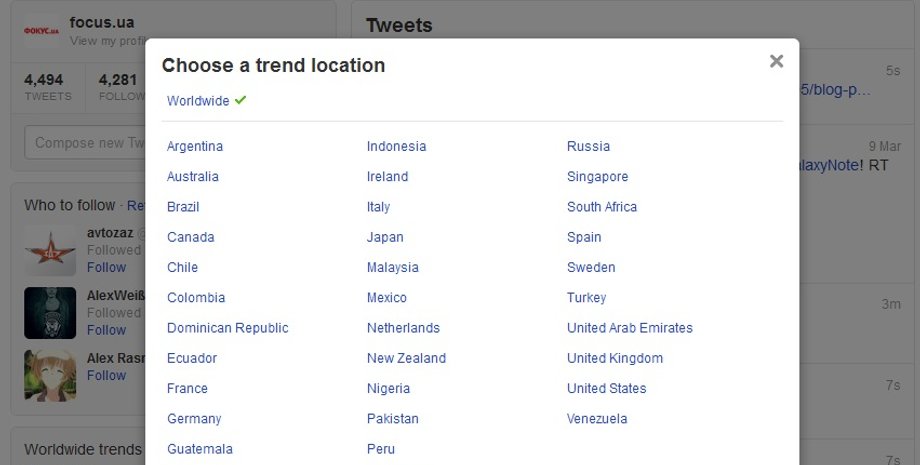Select Russia trend location
This screenshot has height=465, width=920.
pos(588,146)
